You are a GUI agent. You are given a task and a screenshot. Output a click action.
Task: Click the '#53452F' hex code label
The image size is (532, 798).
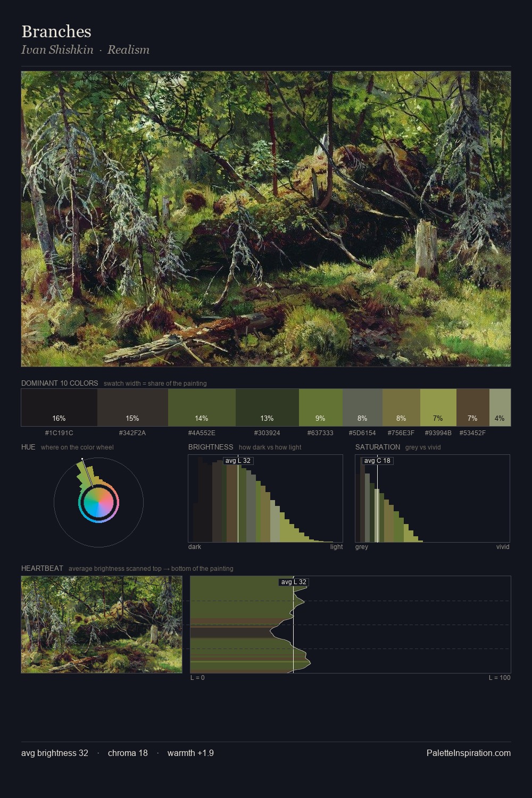(472, 433)
